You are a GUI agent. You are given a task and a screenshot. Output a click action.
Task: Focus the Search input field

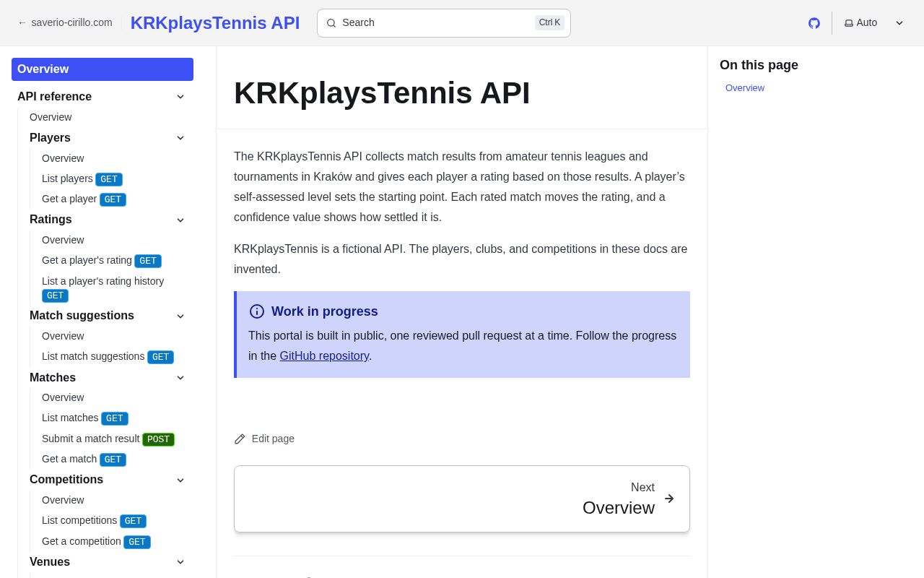(444, 23)
